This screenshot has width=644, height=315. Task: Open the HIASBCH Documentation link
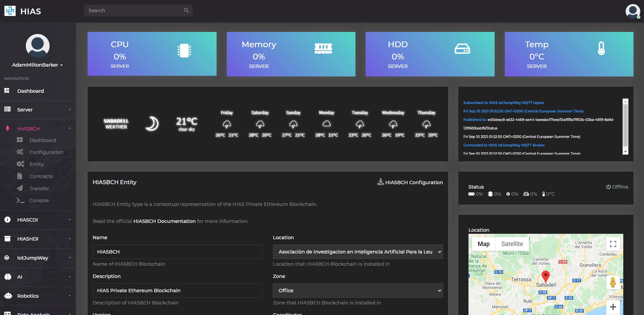click(164, 221)
